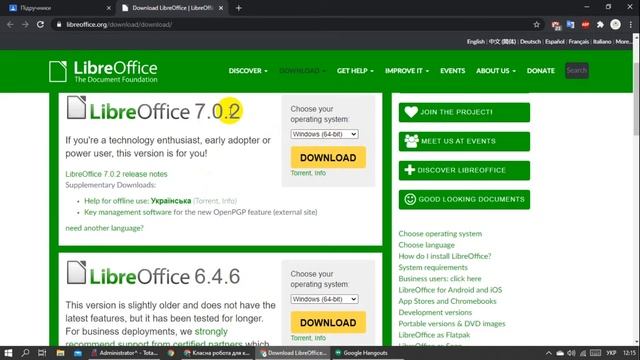This screenshot has width=640, height=360.
Task: Click the site Search field
Action: (577, 71)
